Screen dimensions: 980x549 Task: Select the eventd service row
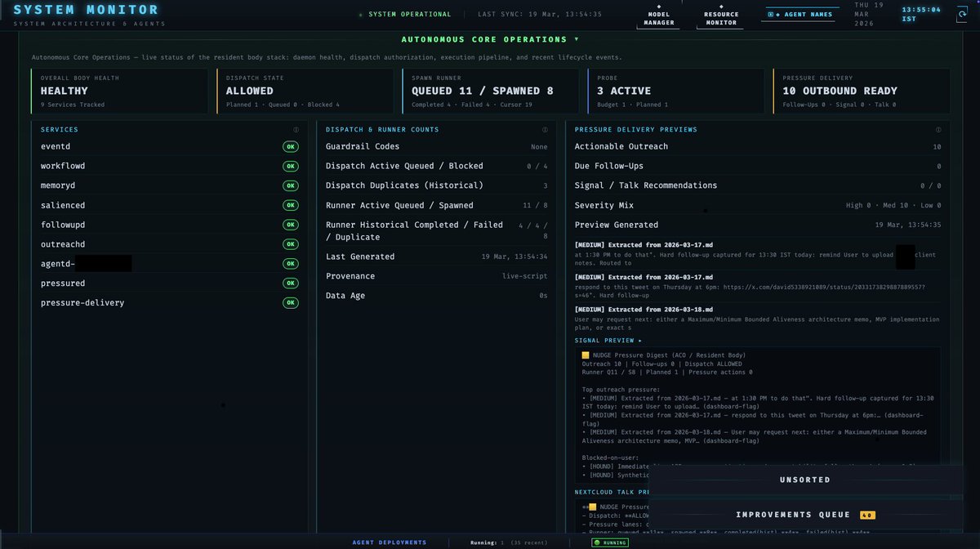170,146
